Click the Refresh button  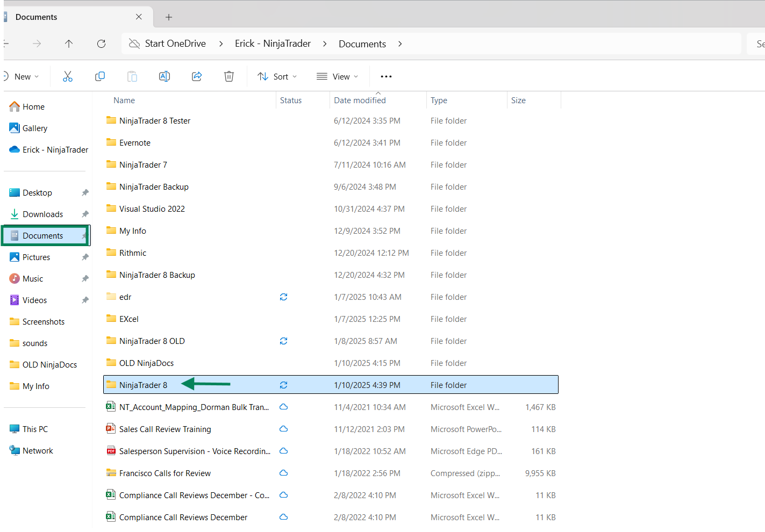101,44
